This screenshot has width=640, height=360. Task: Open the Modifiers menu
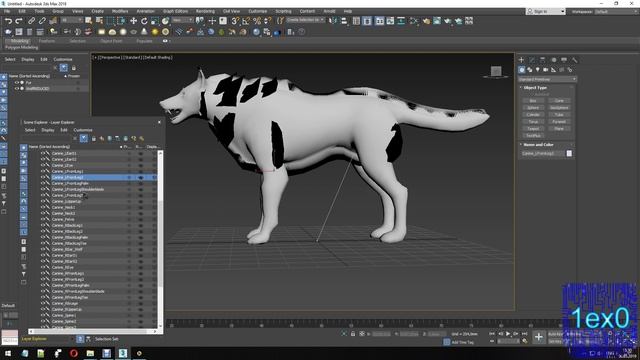(120, 11)
